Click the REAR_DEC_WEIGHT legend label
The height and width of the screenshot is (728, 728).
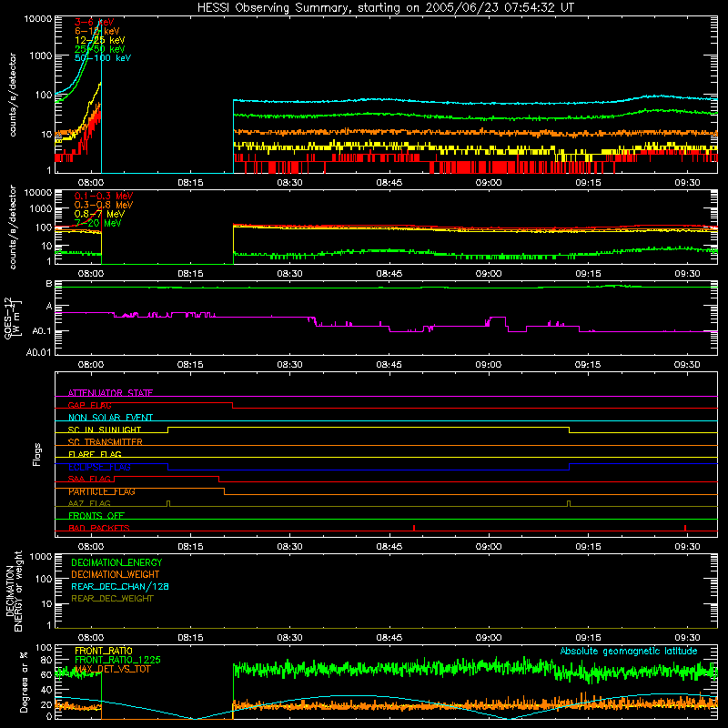point(112,599)
